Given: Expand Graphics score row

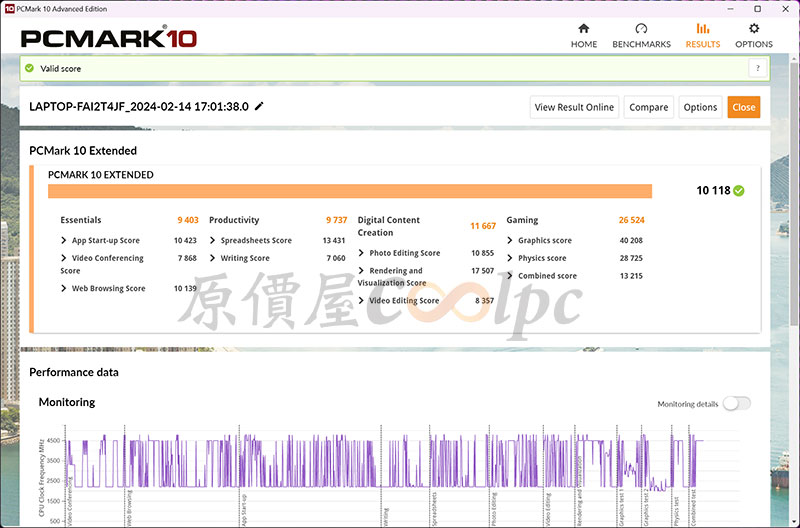Looking at the screenshot, I should 510,240.
